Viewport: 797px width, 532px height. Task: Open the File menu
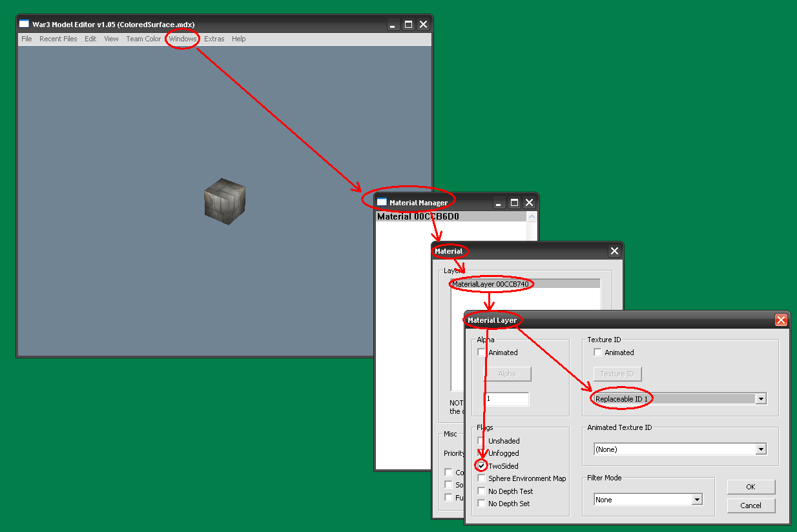26,39
